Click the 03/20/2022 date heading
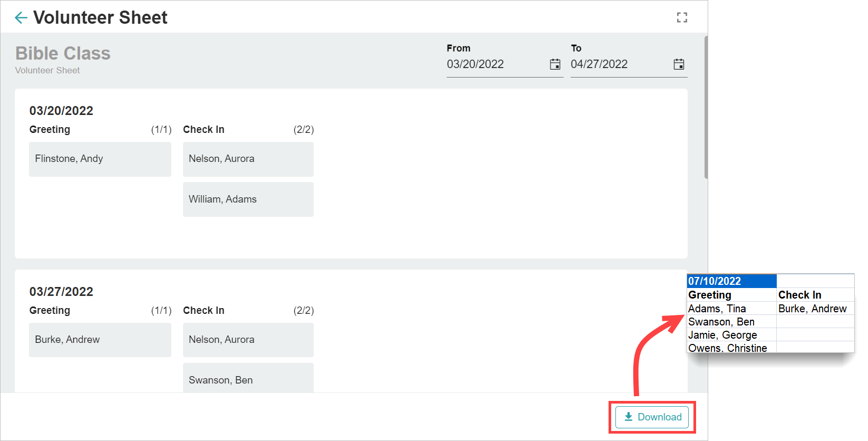868x441 pixels. tap(61, 111)
